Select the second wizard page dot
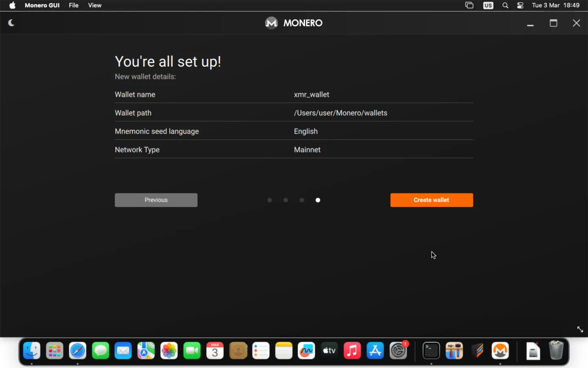Screen dimensions: 588x368 (286, 200)
